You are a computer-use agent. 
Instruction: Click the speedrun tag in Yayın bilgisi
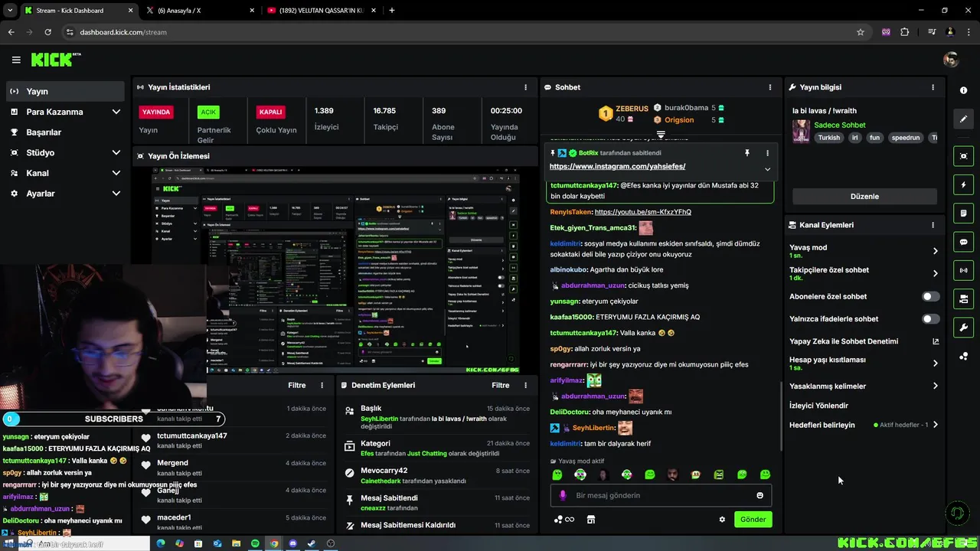905,138
